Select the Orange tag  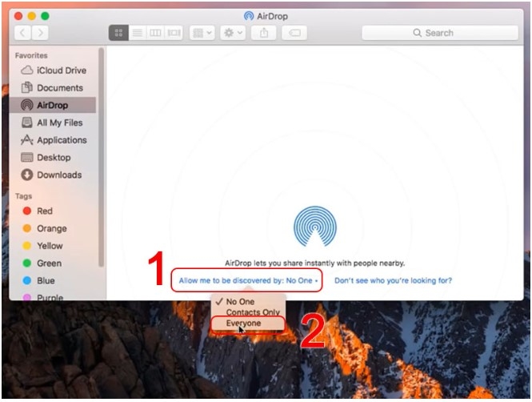tap(54, 228)
